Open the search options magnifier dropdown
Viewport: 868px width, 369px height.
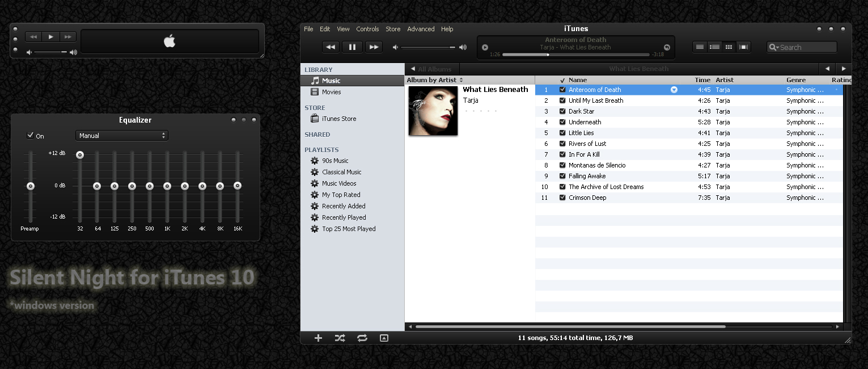coord(774,48)
